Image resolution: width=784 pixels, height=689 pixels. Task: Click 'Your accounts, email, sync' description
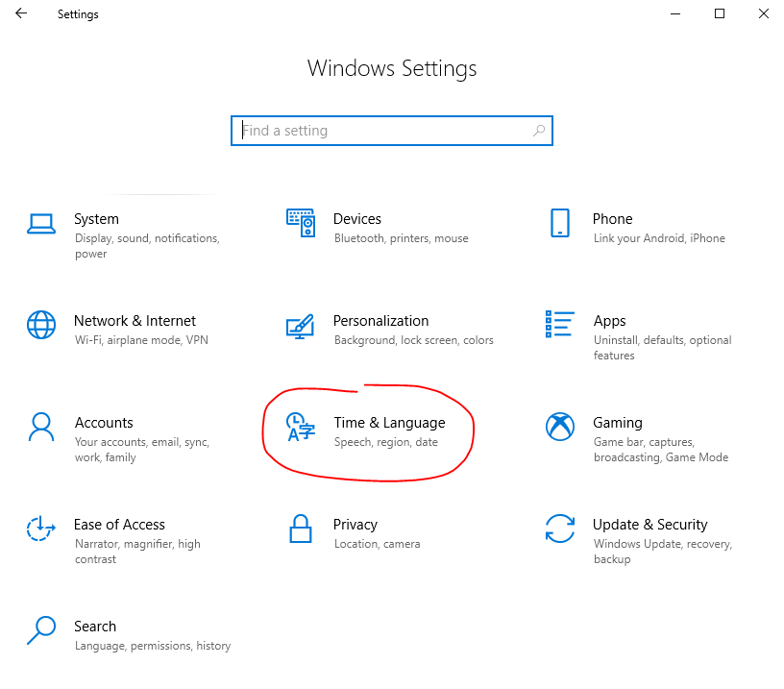142,450
